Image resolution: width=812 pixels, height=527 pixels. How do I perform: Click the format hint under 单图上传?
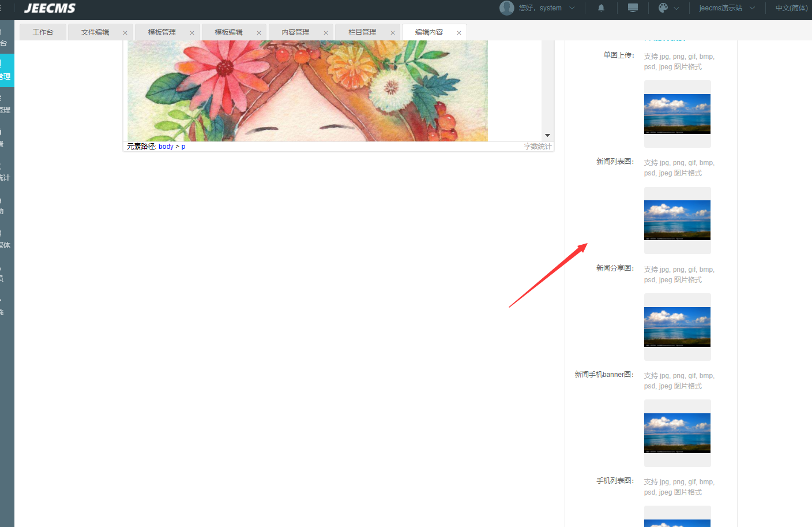pyautogui.click(x=679, y=62)
